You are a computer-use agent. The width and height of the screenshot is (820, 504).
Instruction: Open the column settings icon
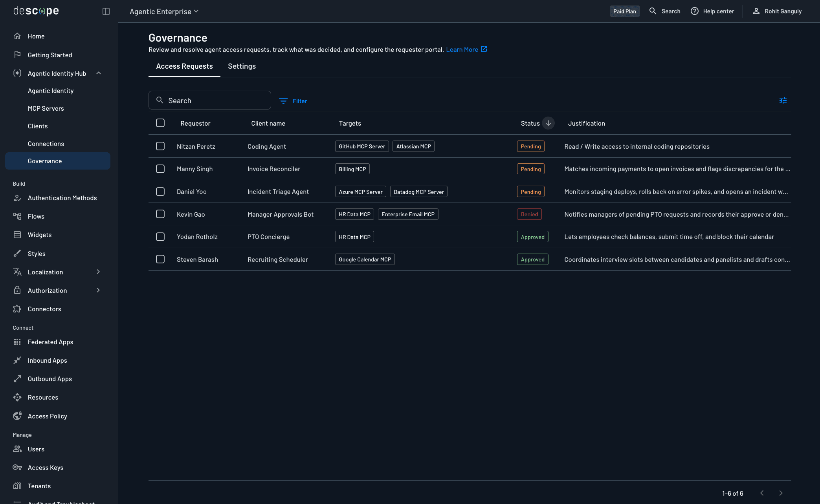coord(783,100)
